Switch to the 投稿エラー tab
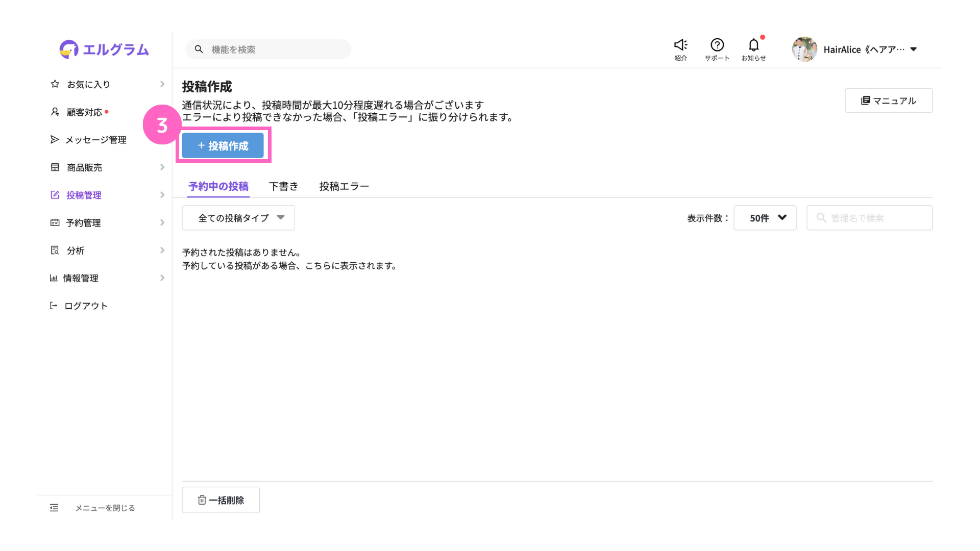 click(344, 186)
